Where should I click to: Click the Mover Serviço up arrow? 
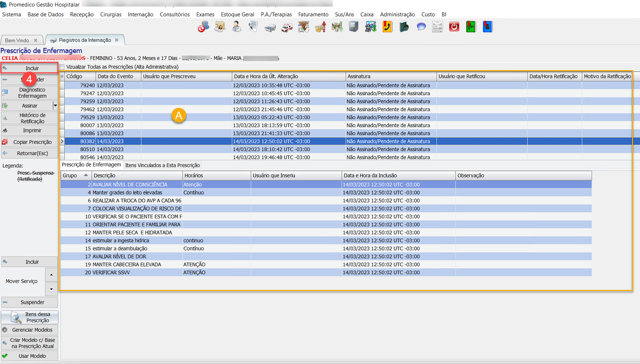pos(51,275)
